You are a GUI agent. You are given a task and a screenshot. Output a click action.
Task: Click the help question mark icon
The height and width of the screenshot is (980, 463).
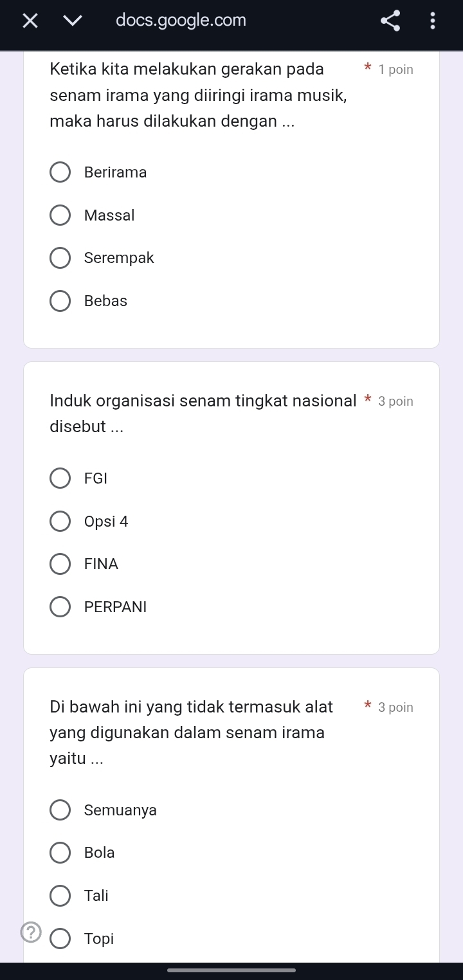click(x=31, y=931)
